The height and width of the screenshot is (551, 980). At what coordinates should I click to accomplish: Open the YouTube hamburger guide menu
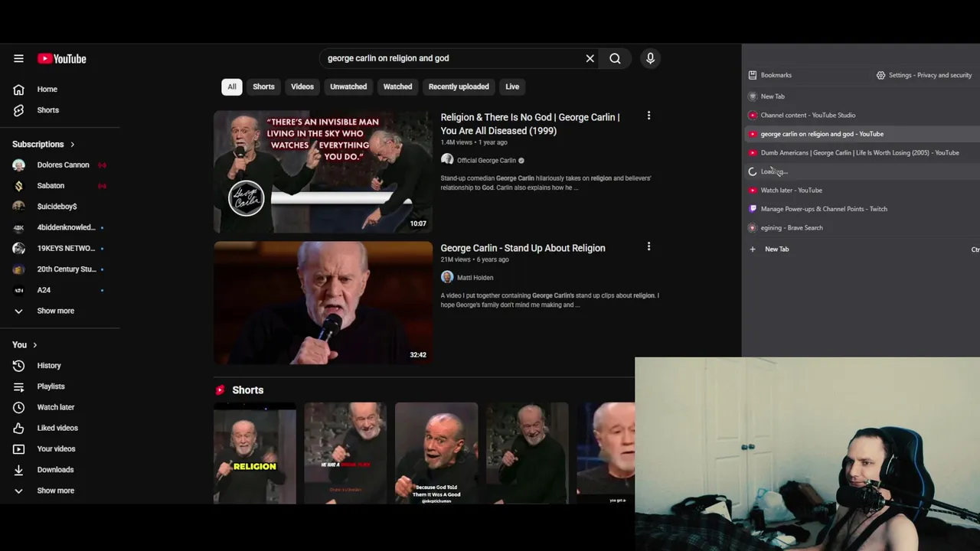[x=18, y=58]
